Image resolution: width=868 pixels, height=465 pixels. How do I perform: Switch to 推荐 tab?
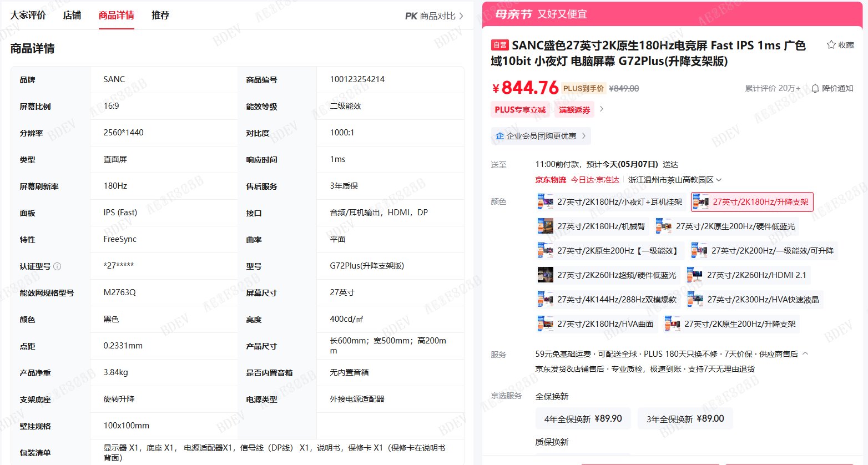point(160,15)
